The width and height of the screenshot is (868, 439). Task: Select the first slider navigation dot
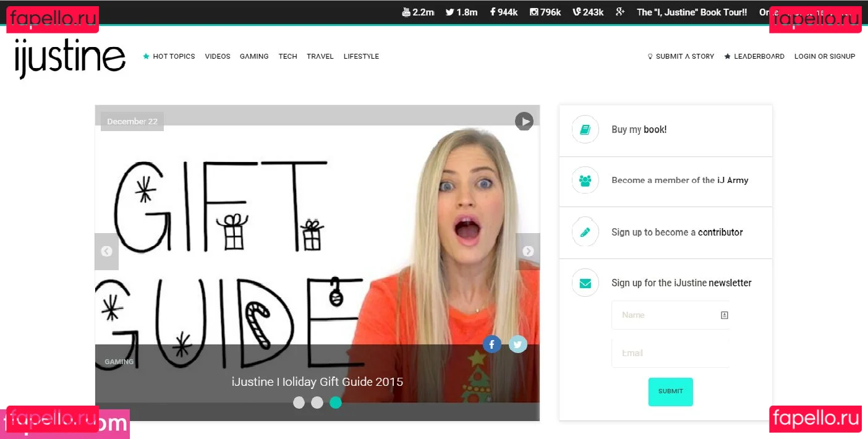click(299, 403)
